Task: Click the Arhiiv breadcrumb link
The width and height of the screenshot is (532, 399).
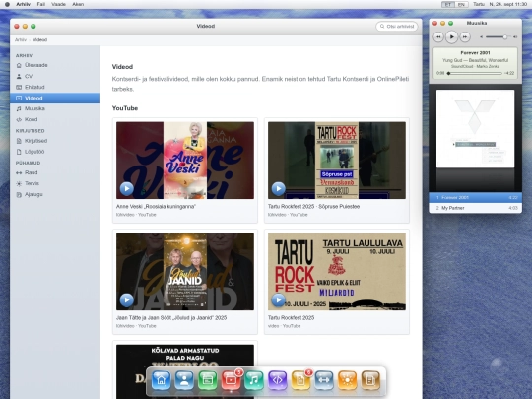Action: point(21,40)
